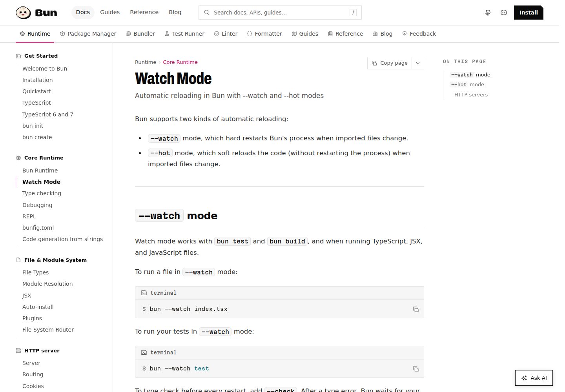Click the Core Runtime section icon
This screenshot has height=392, width=565.
18,158
